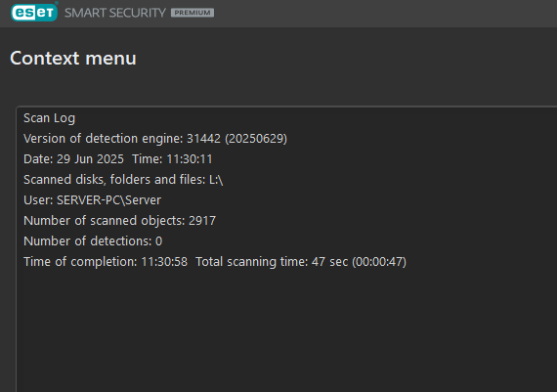Viewport: 557px width, 392px height.
Task: Click the scanned objects count 2917
Action: coord(202,221)
